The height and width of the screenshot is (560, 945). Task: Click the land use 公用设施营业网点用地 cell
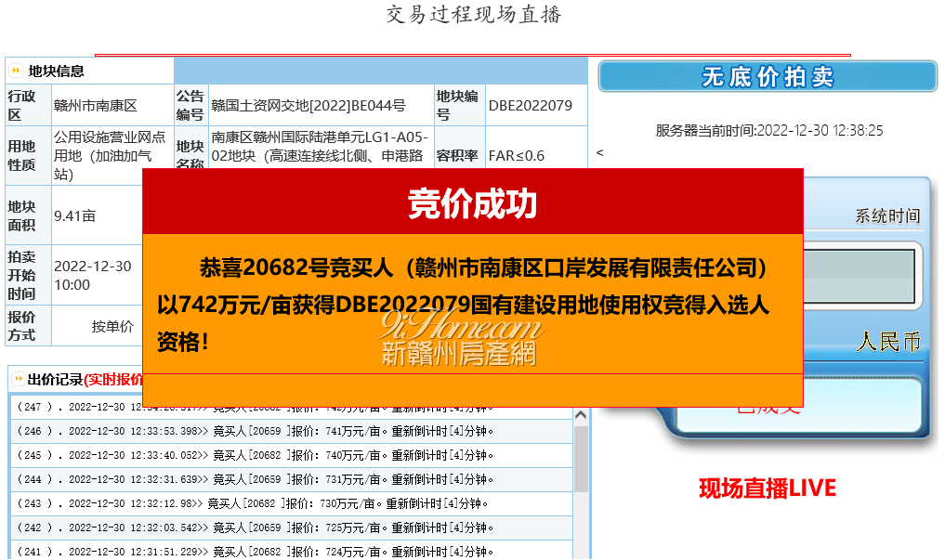point(112,155)
